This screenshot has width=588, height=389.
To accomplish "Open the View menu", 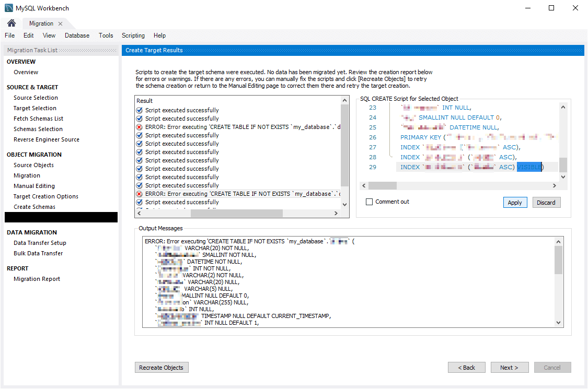I will click(x=49, y=35).
